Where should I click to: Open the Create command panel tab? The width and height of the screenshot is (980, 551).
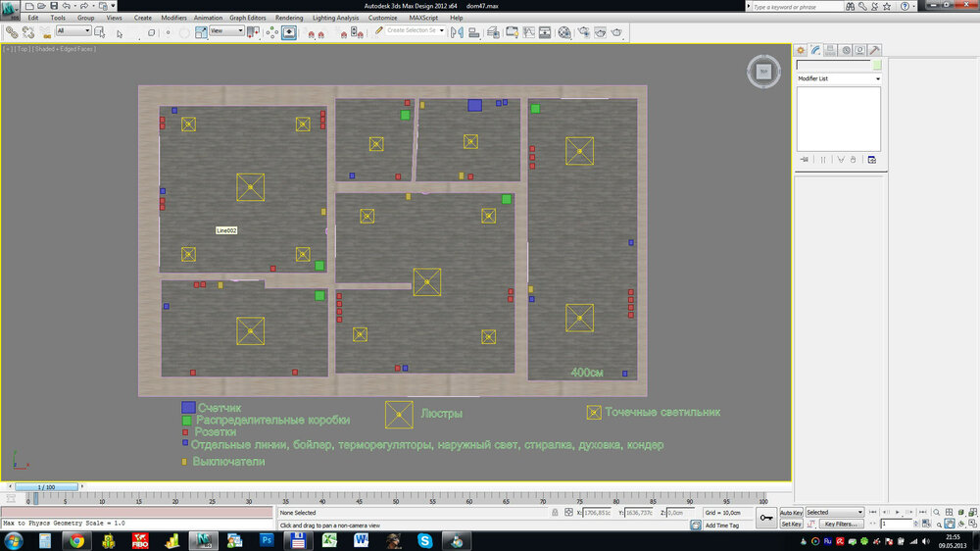[x=801, y=50]
